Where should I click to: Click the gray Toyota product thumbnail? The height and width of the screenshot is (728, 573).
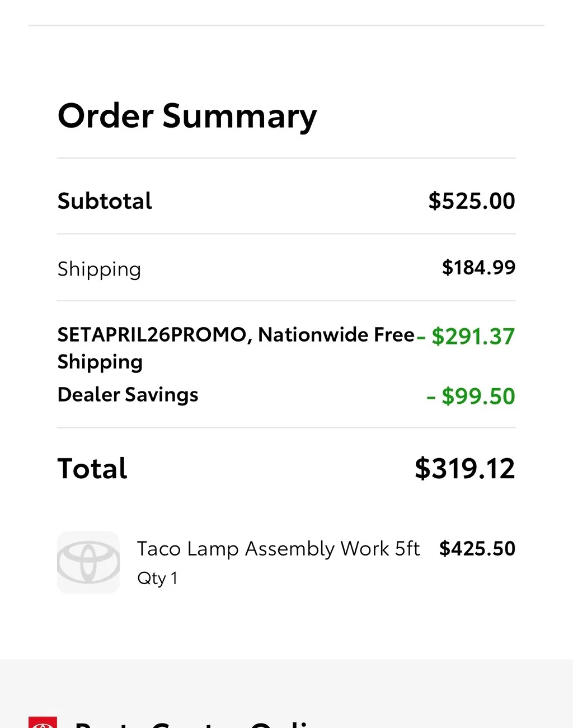88,562
